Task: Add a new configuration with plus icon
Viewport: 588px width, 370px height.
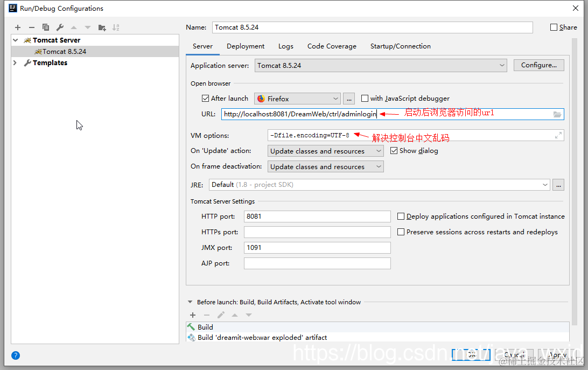Action: pos(18,27)
